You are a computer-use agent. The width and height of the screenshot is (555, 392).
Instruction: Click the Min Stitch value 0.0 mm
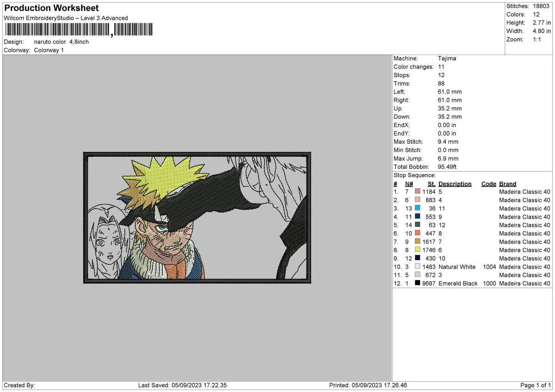click(448, 150)
